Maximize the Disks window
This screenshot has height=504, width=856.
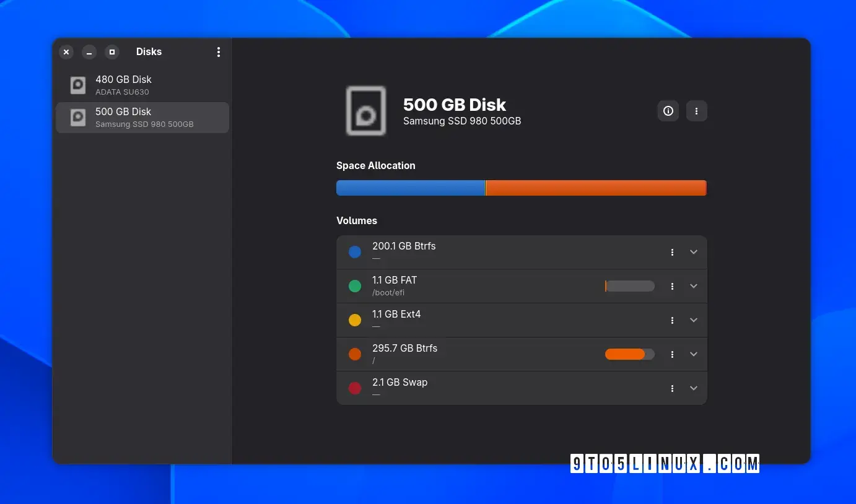(x=112, y=52)
